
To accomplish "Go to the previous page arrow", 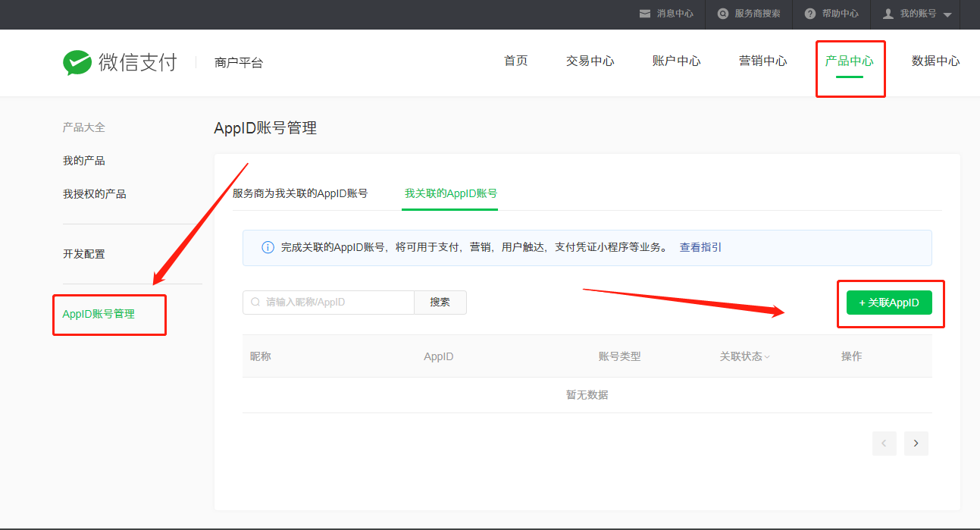I will pyautogui.click(x=885, y=444).
